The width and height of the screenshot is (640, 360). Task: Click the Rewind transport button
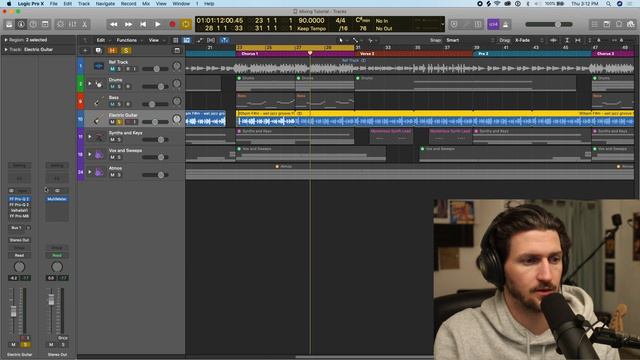point(113,24)
